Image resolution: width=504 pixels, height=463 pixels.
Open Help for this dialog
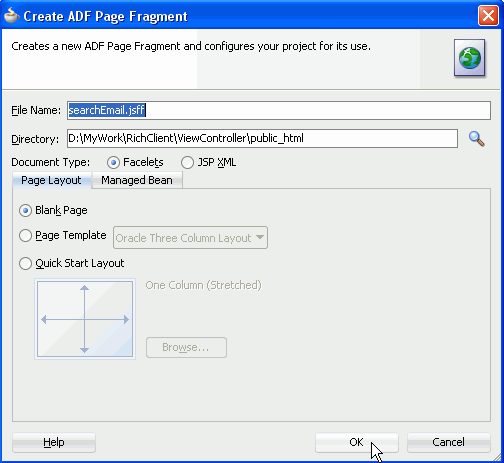click(x=54, y=442)
